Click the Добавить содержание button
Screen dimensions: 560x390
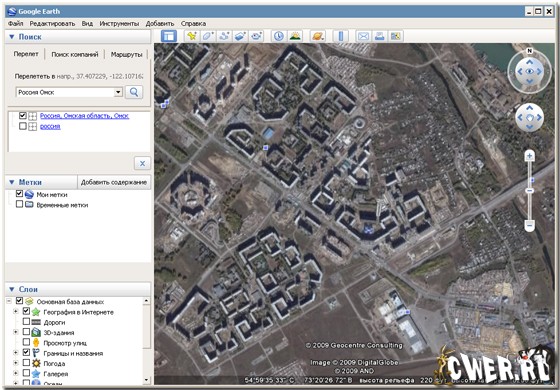click(x=114, y=182)
